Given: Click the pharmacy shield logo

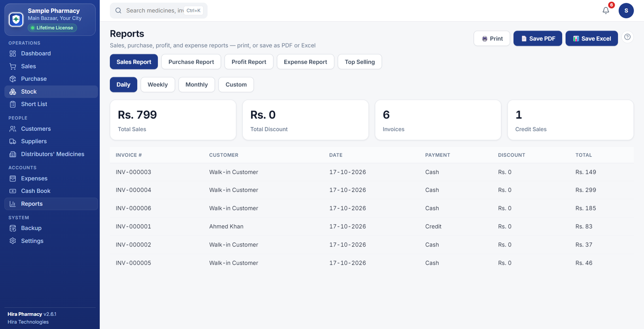Looking at the screenshot, I should (16, 19).
